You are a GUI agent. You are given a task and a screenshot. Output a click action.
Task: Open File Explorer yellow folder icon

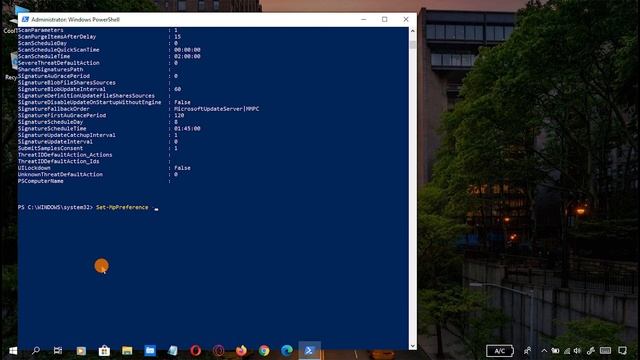[127, 351]
